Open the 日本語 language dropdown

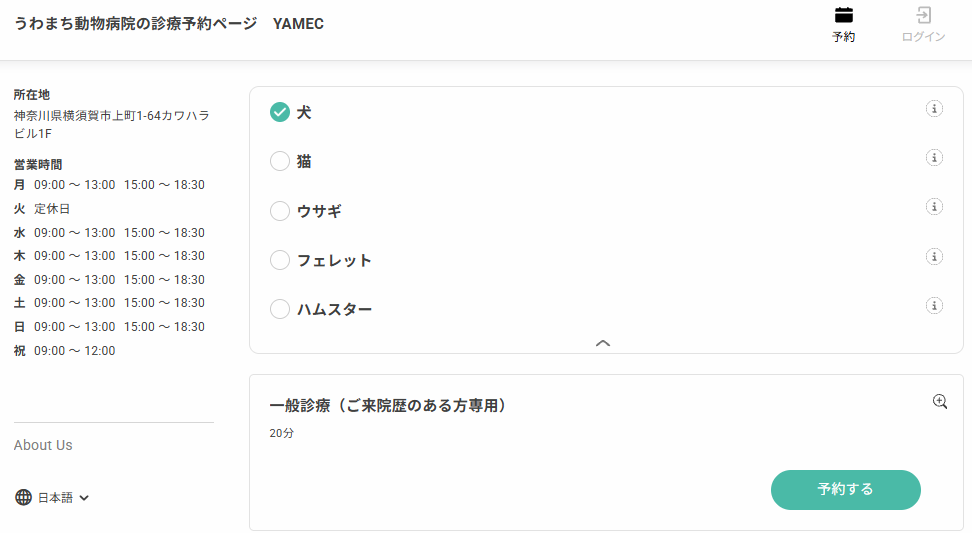pos(63,498)
